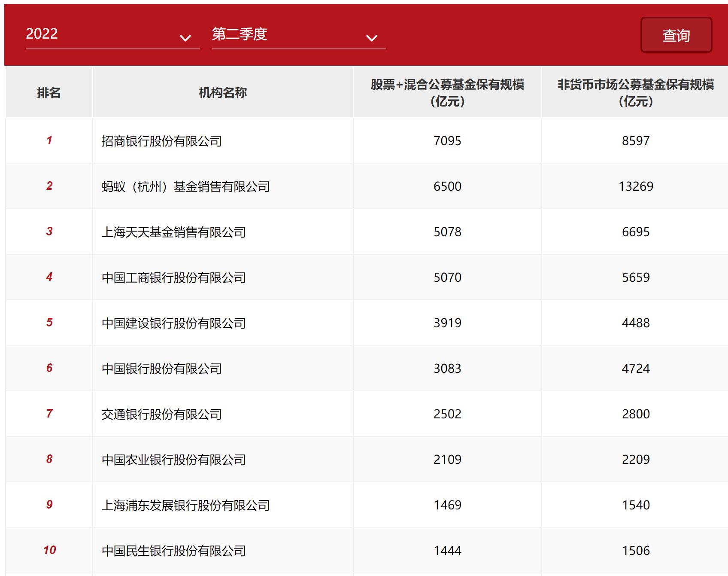
Task: Click value 1444 for 民生银行
Action: pyautogui.click(x=447, y=551)
